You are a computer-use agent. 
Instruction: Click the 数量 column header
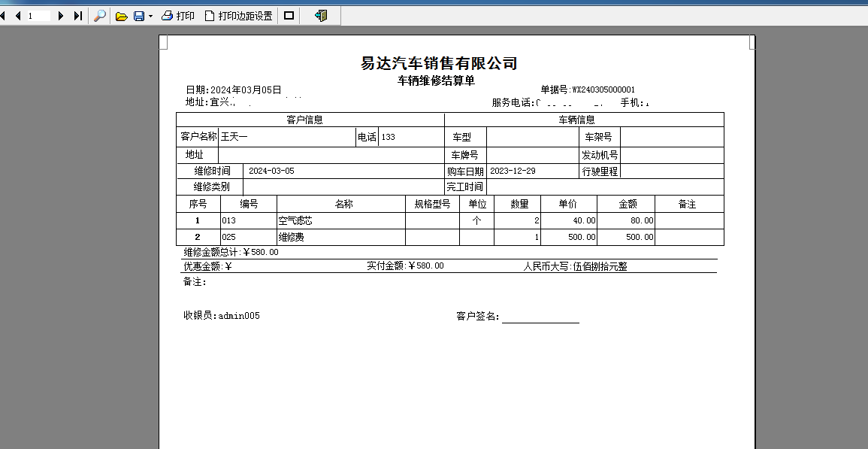tap(519, 204)
